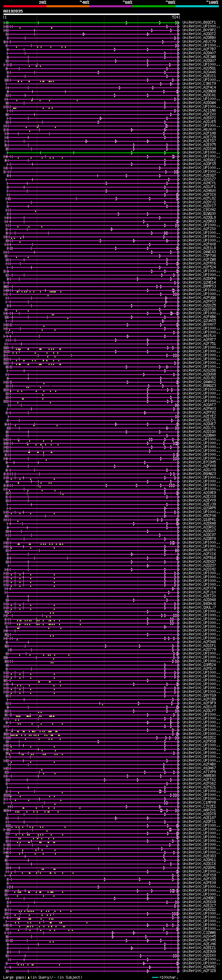Select hit UniRef100_Q2GRP5
This screenshot has width=222, height=980.
point(199,508)
